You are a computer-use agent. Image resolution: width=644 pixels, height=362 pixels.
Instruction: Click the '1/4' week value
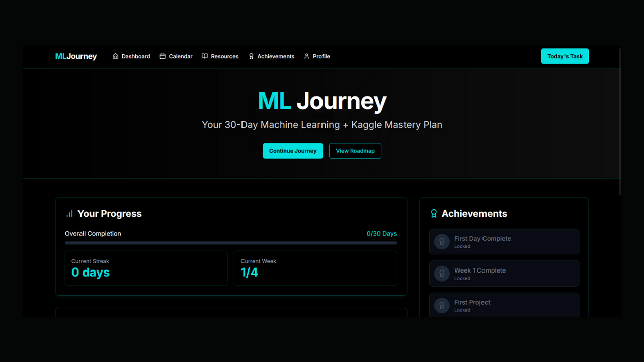click(250, 273)
